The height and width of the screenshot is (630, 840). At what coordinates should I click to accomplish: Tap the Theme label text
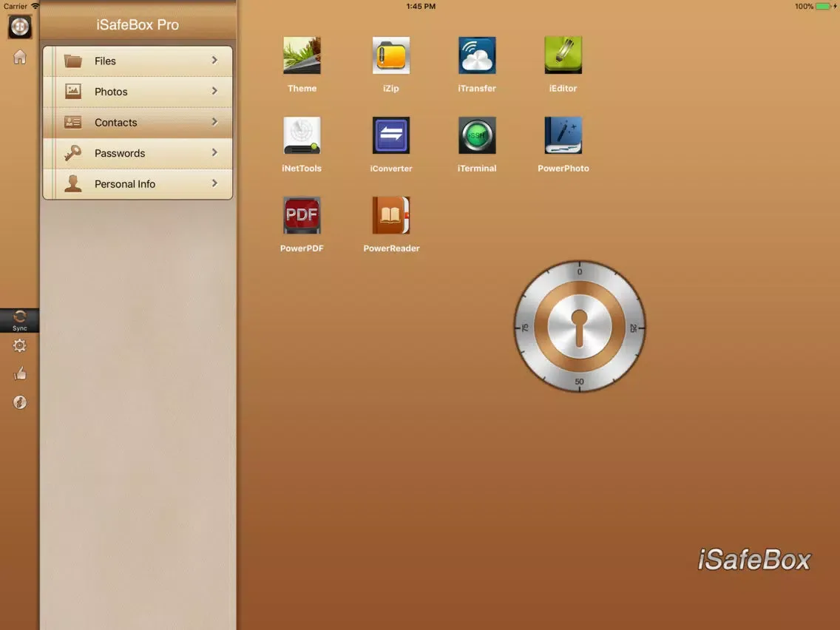click(x=302, y=89)
